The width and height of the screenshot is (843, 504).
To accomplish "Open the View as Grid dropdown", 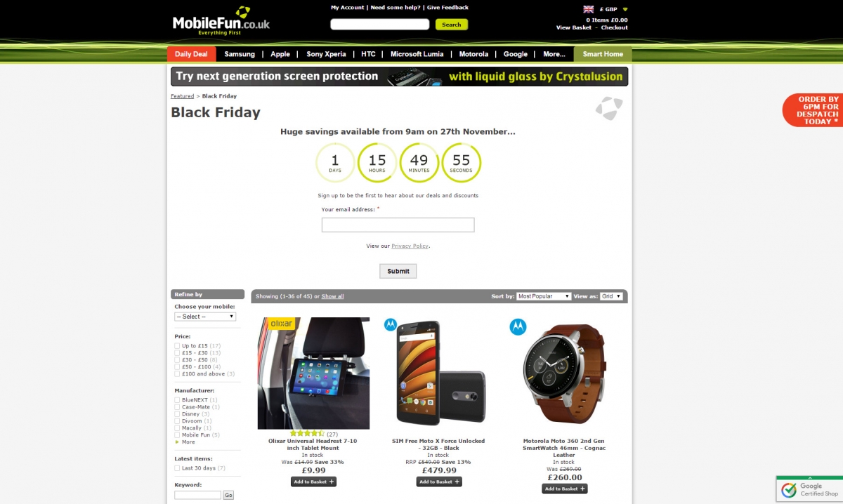I will [x=611, y=296].
